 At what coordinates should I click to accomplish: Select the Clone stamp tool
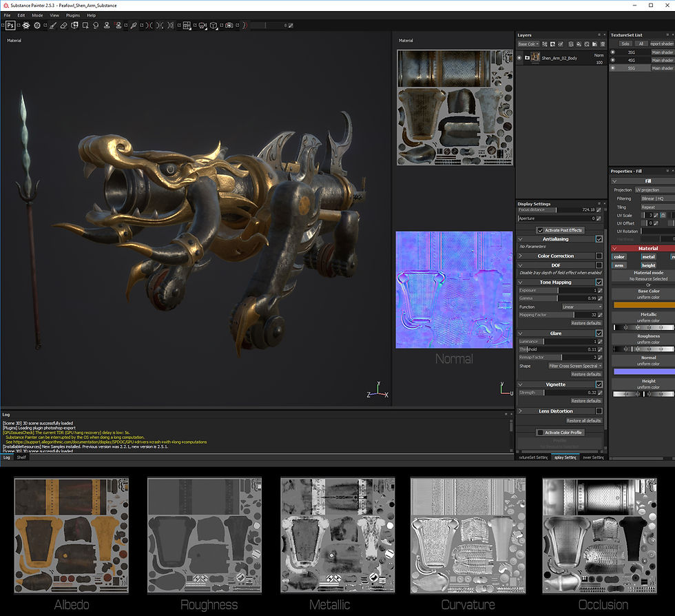click(x=107, y=25)
